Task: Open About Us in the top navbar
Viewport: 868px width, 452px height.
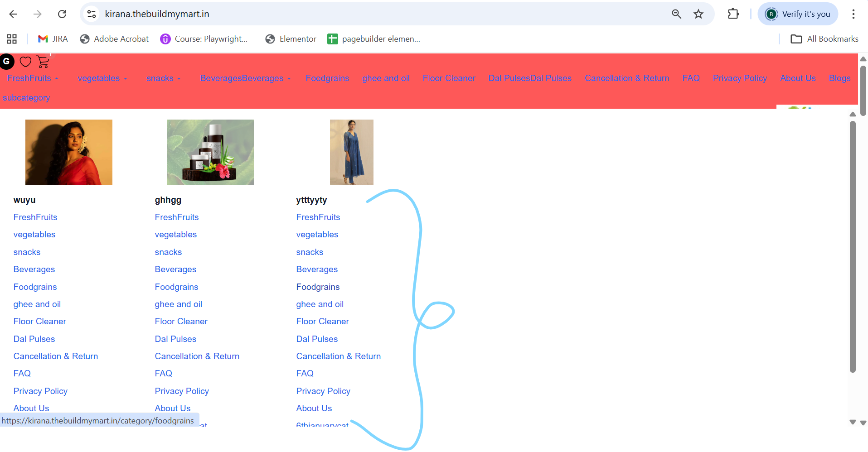Action: click(x=798, y=78)
